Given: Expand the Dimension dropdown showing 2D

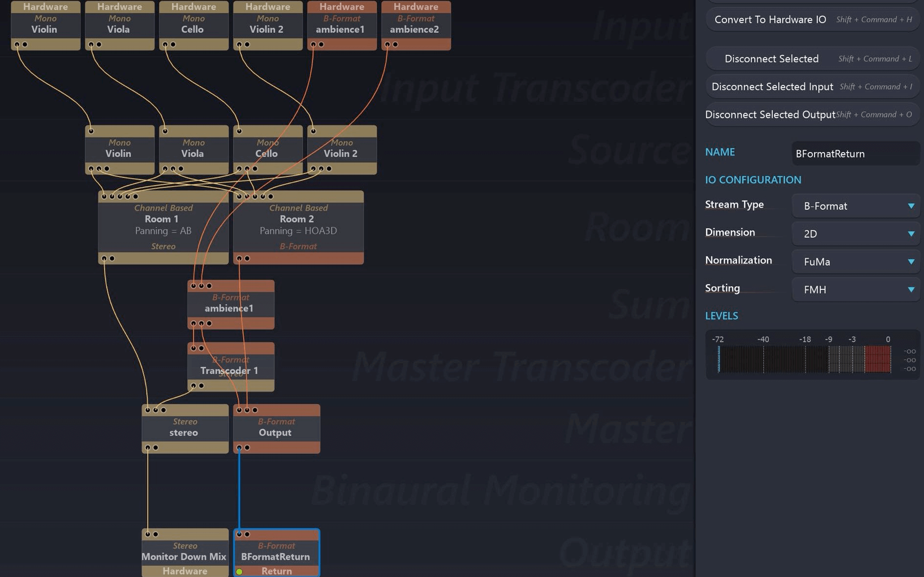Looking at the screenshot, I should click(856, 234).
